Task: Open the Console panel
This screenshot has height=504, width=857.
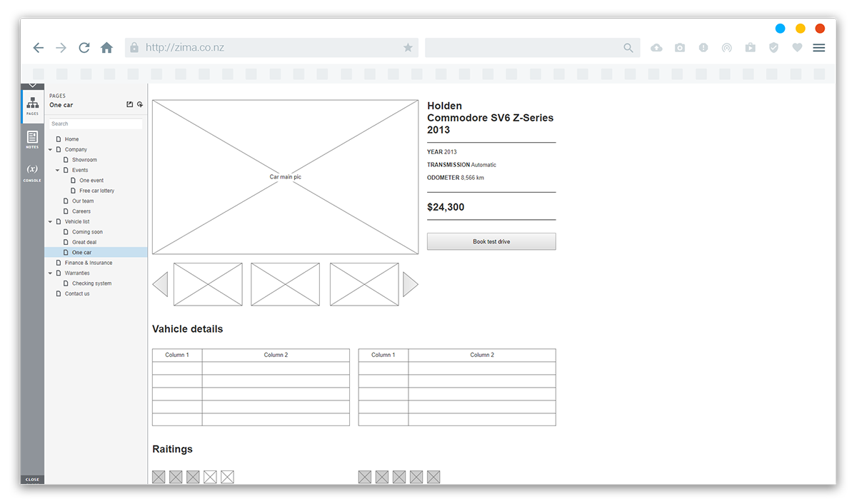Action: point(32,173)
